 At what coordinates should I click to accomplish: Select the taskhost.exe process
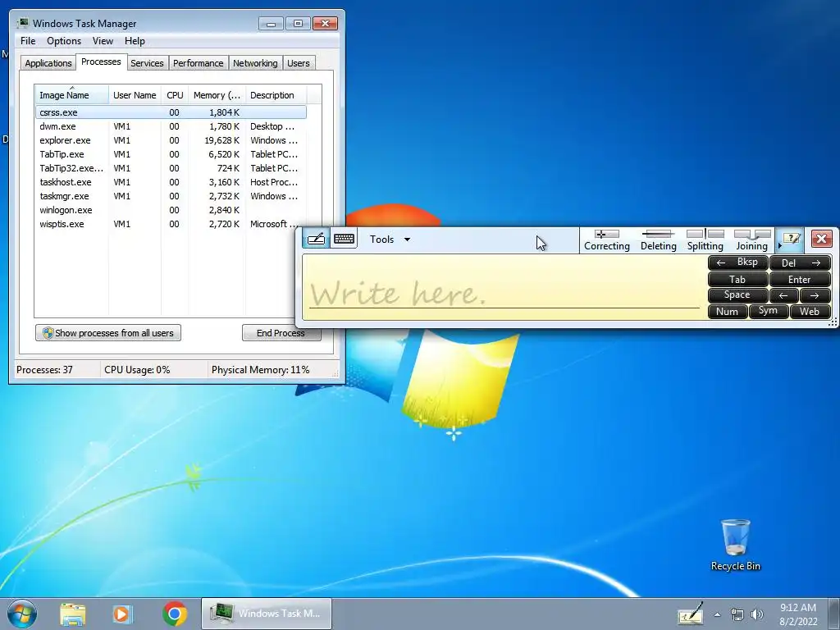point(171,182)
